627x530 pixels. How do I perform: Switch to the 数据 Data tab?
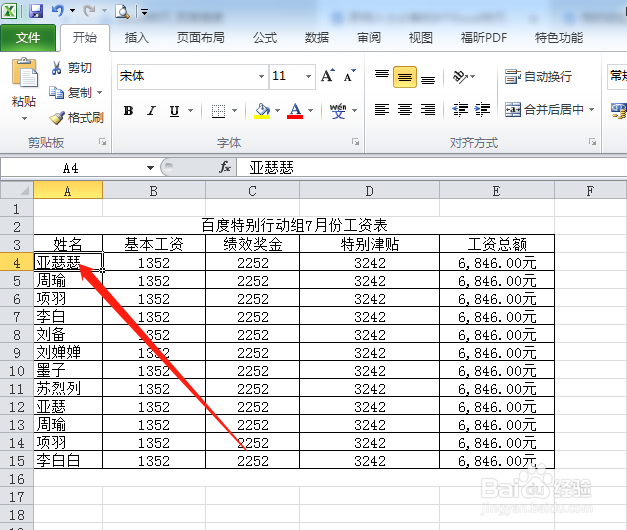coord(317,38)
